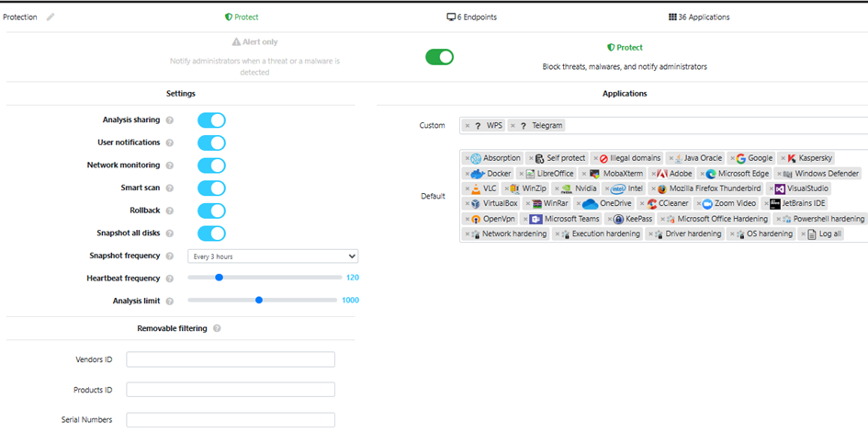
Task: Disable Network monitoring switch
Action: [x=211, y=165]
